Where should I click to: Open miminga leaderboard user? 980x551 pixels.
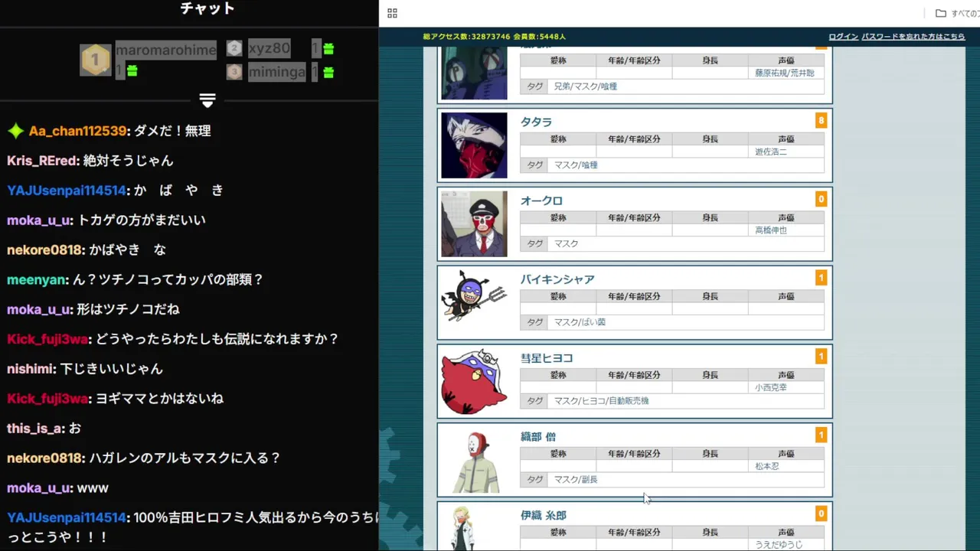(276, 72)
